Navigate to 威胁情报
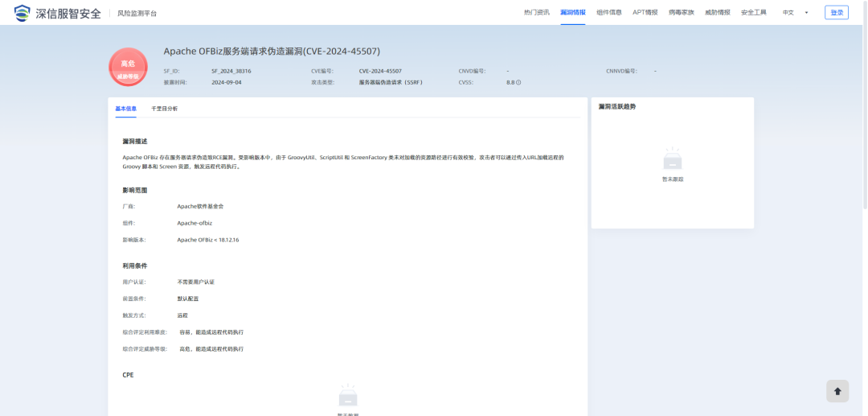 click(718, 13)
